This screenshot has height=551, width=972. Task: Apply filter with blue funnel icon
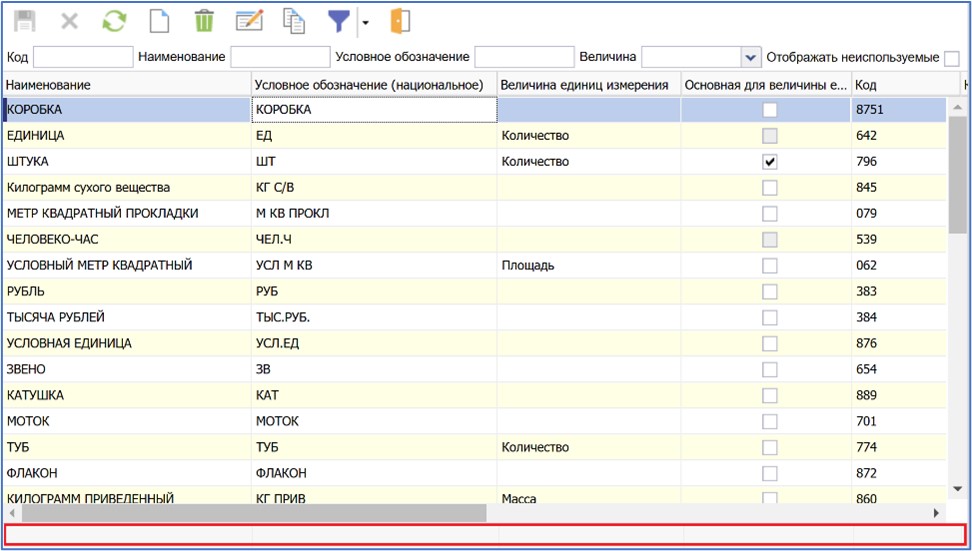tap(340, 21)
